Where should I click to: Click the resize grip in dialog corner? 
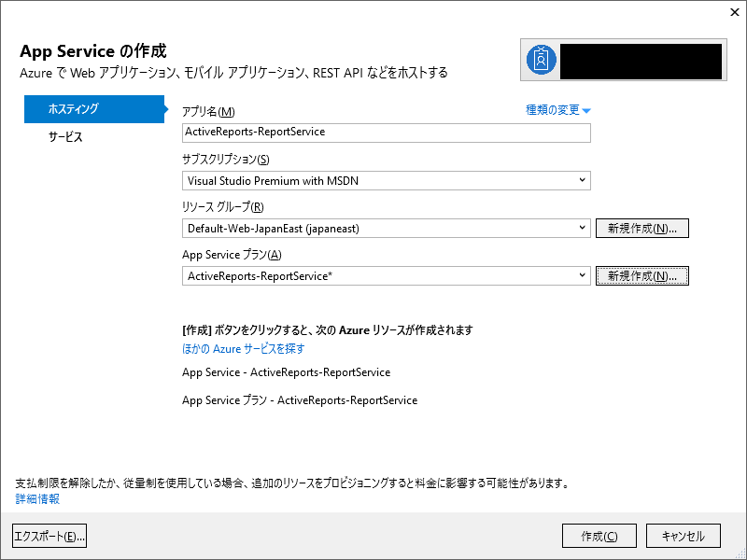pyautogui.click(x=740, y=553)
